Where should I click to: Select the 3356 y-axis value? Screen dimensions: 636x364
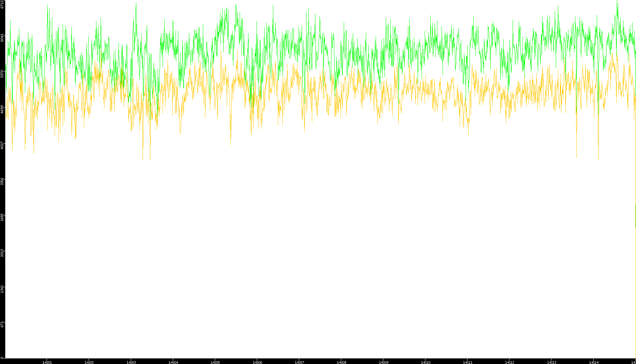click(2, 181)
